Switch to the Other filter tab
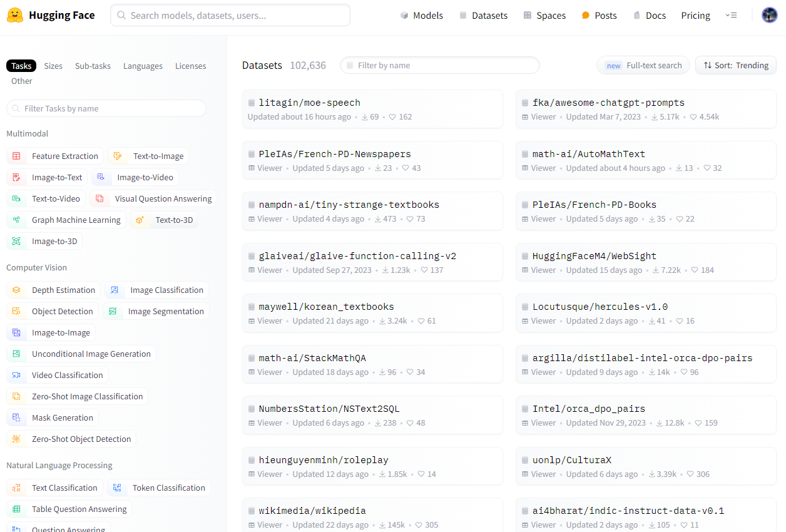 (22, 81)
